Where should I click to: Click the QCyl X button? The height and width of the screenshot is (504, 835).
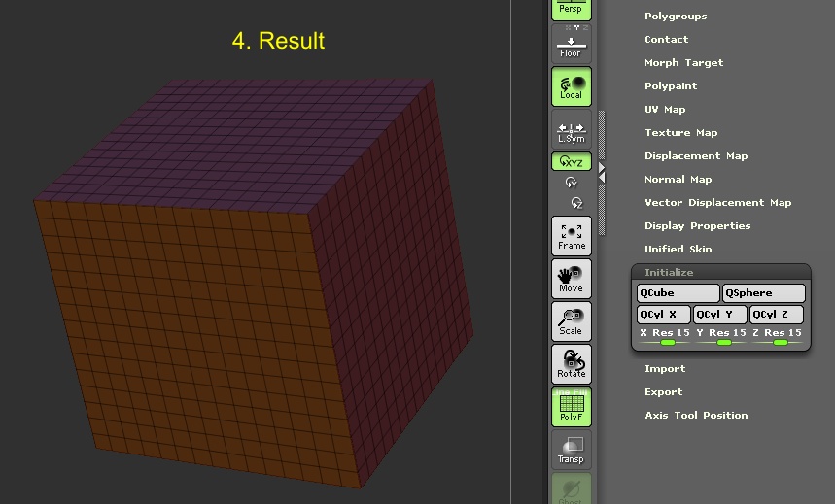[x=664, y=314]
